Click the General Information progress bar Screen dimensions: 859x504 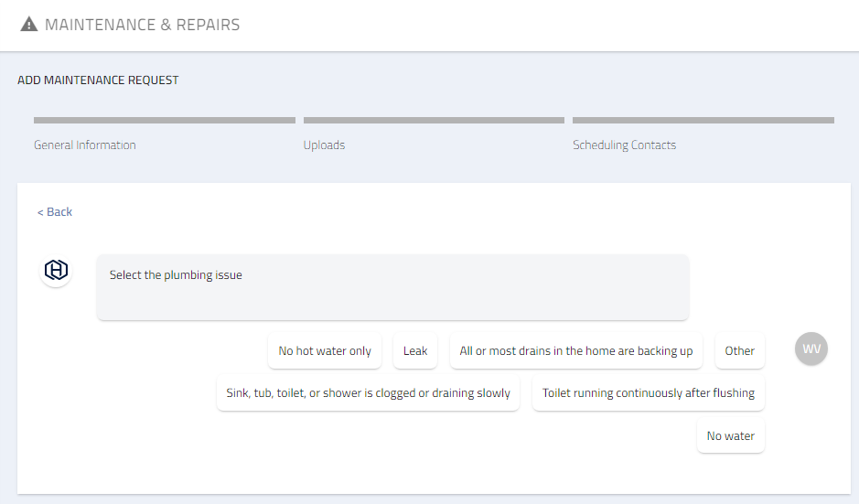165,120
